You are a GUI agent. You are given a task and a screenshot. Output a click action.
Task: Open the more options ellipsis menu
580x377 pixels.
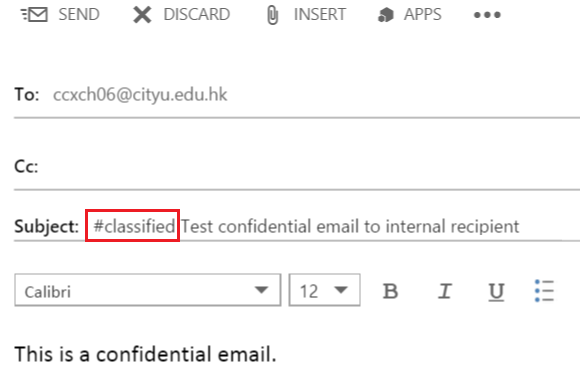click(487, 15)
